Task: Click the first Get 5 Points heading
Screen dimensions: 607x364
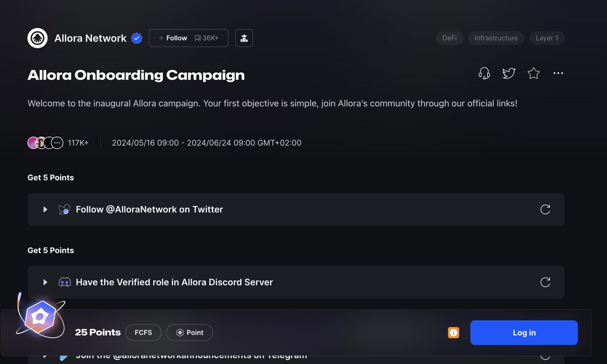Action: [x=51, y=177]
